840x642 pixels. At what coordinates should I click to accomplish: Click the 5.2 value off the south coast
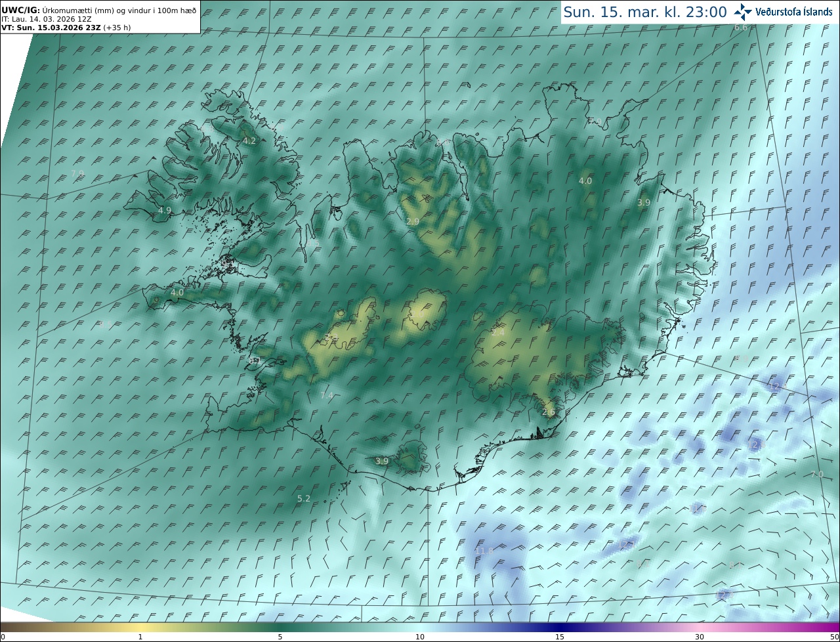(x=304, y=498)
